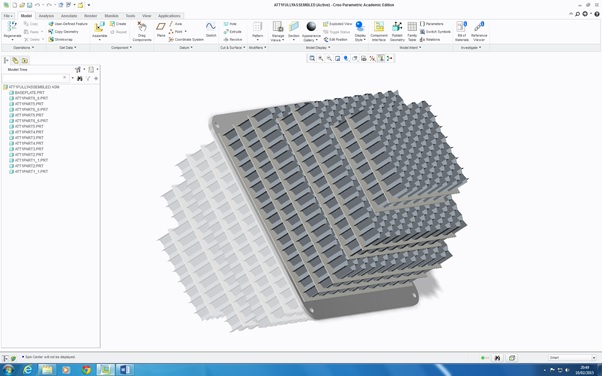Expand the Operations group dropdown
Screen dimensions: 602x376
[x=23, y=48]
